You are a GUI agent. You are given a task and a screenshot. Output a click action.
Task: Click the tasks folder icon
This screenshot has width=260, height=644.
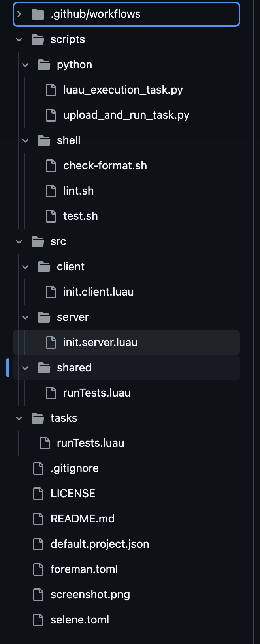(38, 418)
